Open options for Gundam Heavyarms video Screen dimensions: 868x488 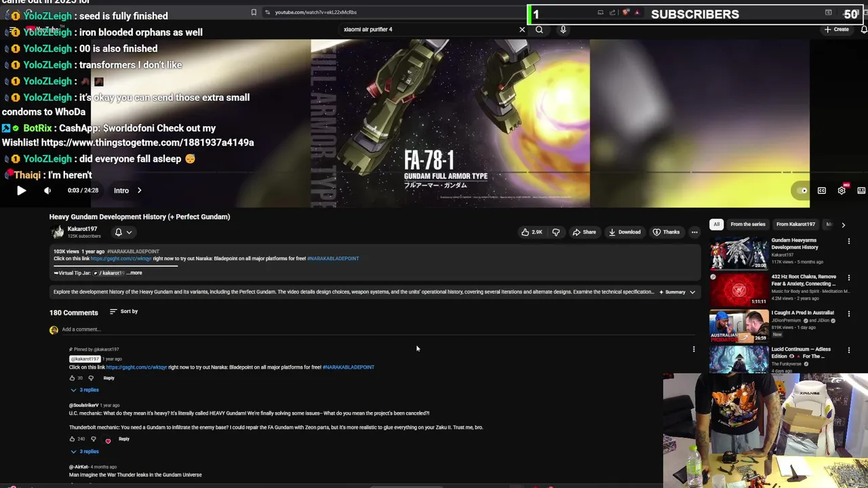(x=849, y=241)
